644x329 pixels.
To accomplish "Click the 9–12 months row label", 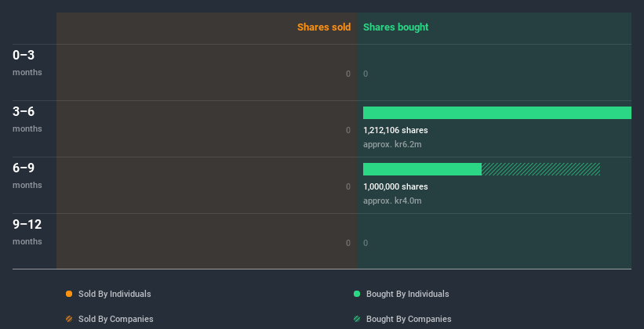I will pos(27,232).
